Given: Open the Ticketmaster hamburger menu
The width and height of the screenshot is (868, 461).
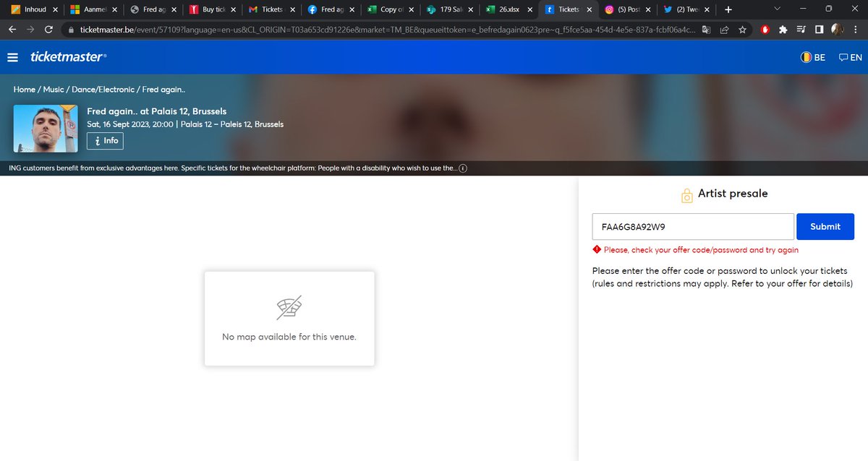Looking at the screenshot, I should pyautogui.click(x=12, y=57).
